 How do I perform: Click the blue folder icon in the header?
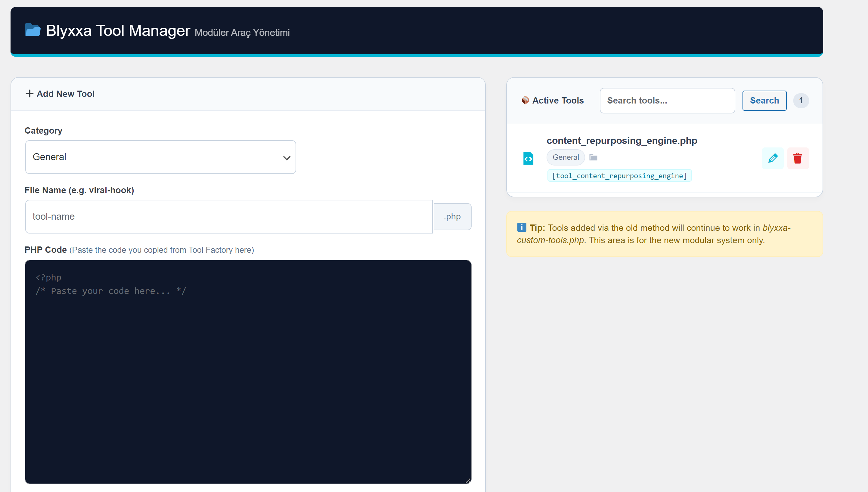(x=33, y=31)
